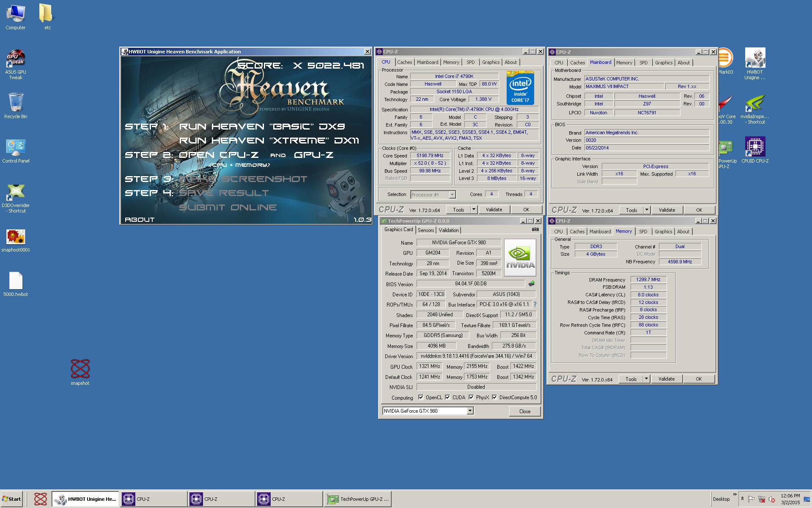Open Tools dropdown arrow in CPU tab window
The image size is (812, 508).
(x=474, y=210)
